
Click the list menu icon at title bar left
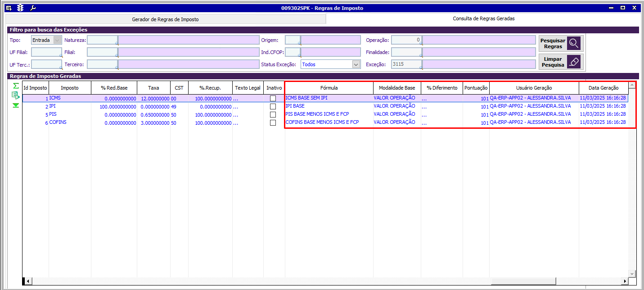9,8
